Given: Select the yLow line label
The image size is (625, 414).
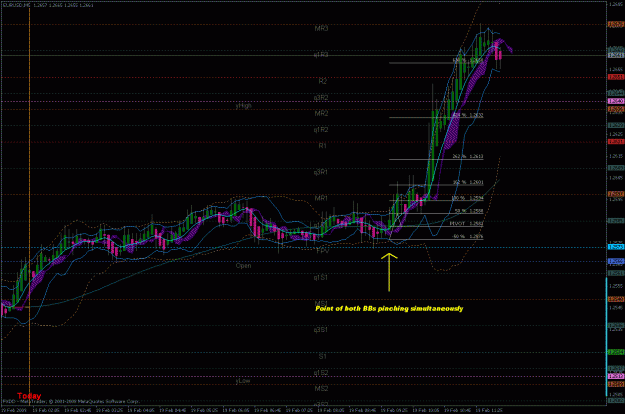Looking at the screenshot, I should [243, 381].
